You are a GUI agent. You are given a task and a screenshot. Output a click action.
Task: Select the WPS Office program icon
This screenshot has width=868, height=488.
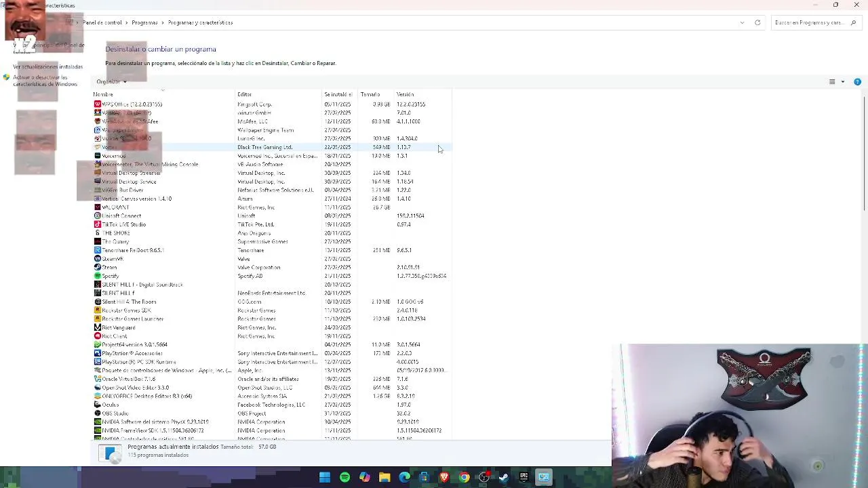(x=97, y=104)
